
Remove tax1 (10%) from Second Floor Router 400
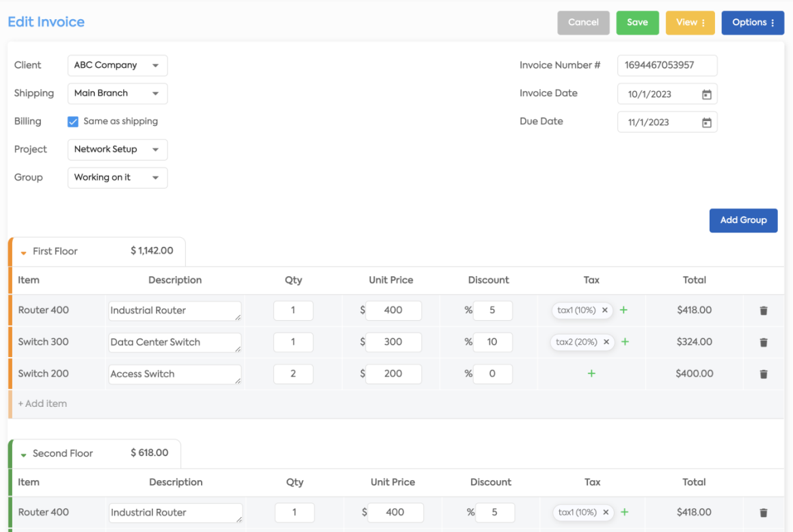tap(606, 512)
